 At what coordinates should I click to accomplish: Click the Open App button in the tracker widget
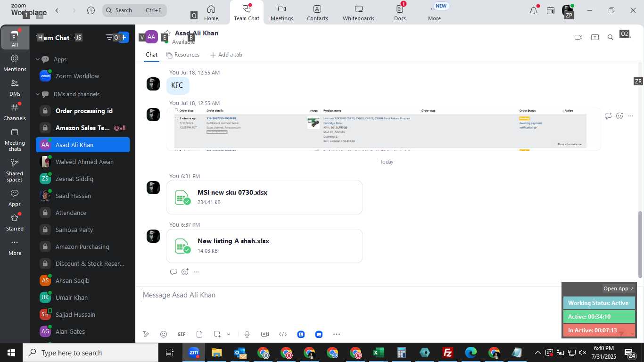pos(619,288)
